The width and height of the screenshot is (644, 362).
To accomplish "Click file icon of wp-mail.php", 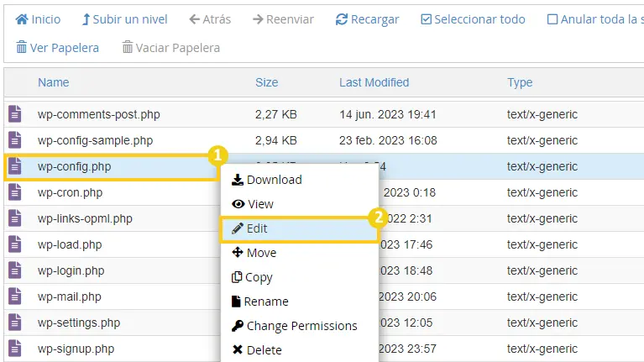I will 15,296.
